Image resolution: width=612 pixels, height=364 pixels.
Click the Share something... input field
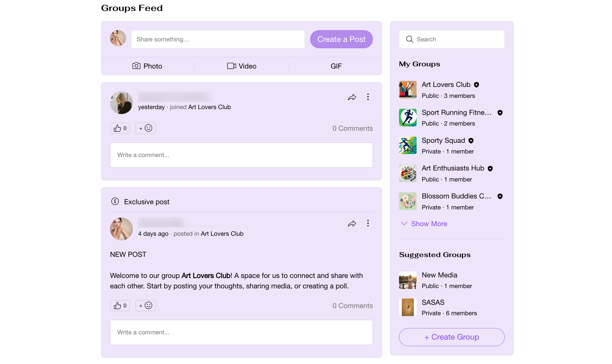point(218,39)
